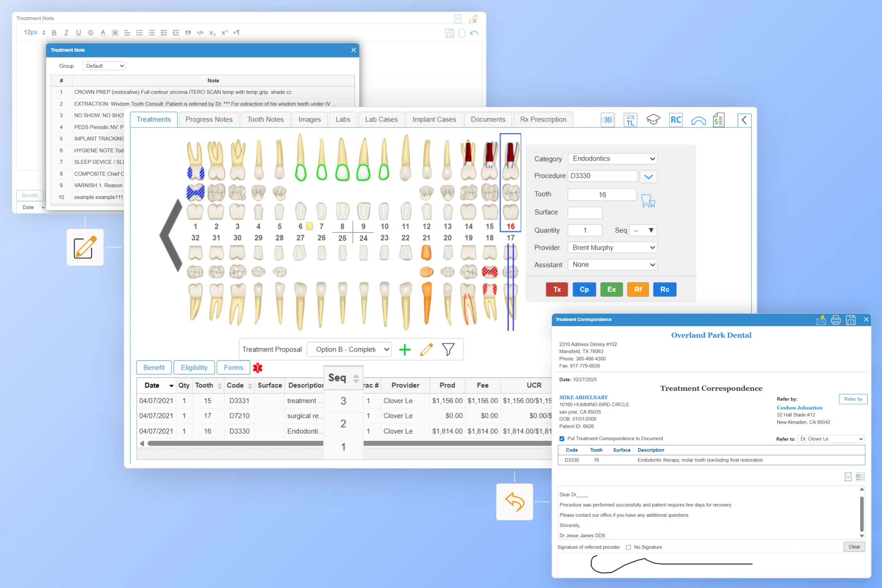This screenshot has width=882, height=588.
Task: Click the funnel filter icon
Action: (x=448, y=350)
